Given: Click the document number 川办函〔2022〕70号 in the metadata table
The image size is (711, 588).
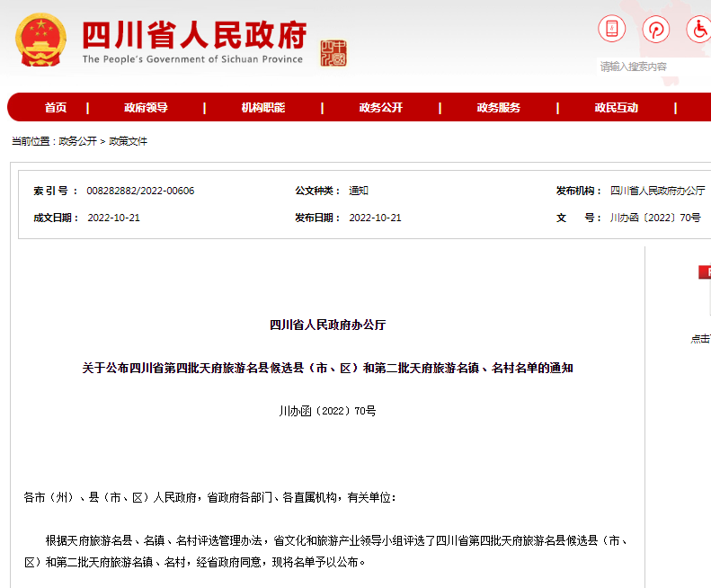Looking at the screenshot, I should (654, 218).
